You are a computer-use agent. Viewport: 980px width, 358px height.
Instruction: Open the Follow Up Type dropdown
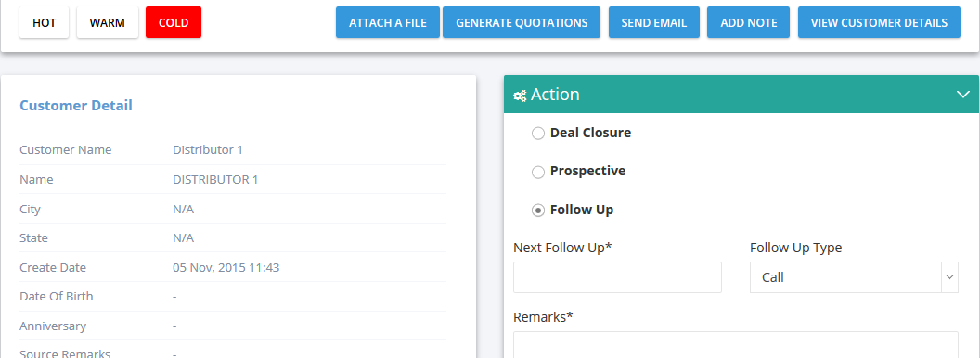[x=854, y=277]
